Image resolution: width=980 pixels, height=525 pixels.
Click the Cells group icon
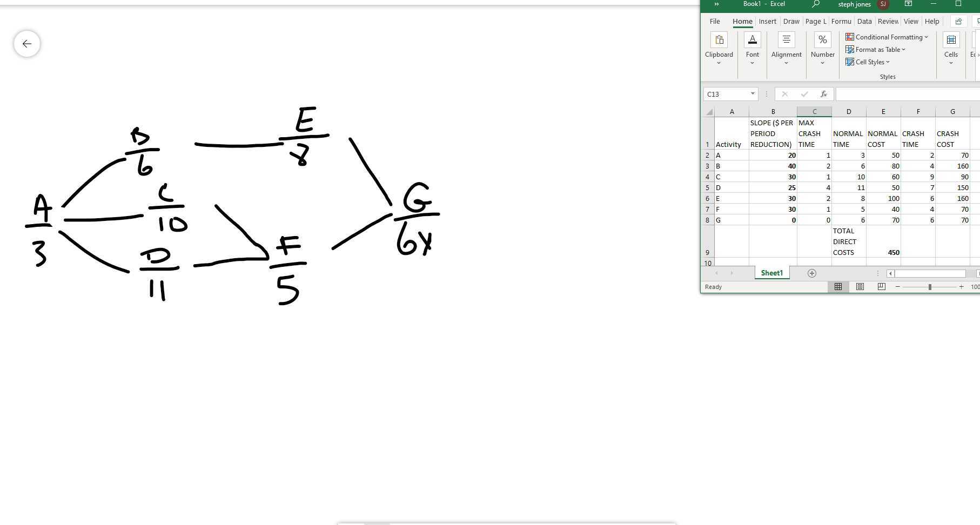point(951,40)
